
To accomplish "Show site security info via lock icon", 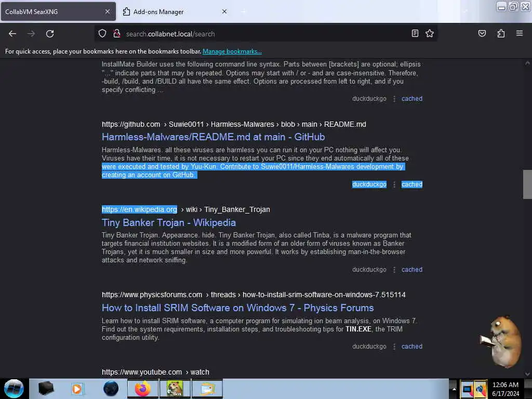I will tap(117, 34).
